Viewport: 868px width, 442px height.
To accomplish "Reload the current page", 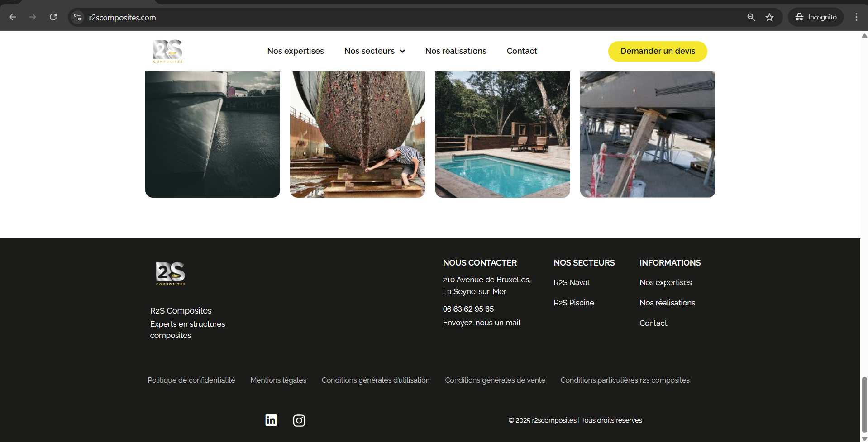I will click(x=53, y=17).
